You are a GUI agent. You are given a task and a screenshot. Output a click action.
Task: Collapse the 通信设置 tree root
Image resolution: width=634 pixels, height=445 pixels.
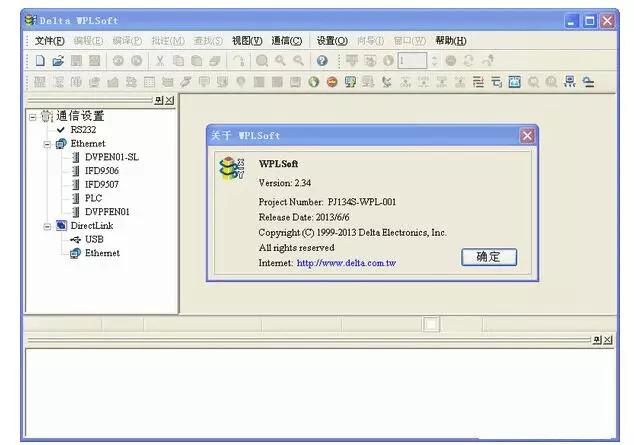point(33,117)
